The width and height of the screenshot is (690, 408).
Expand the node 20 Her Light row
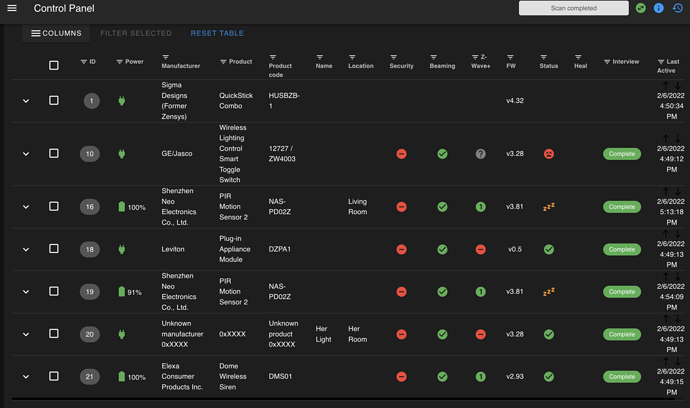(x=26, y=334)
